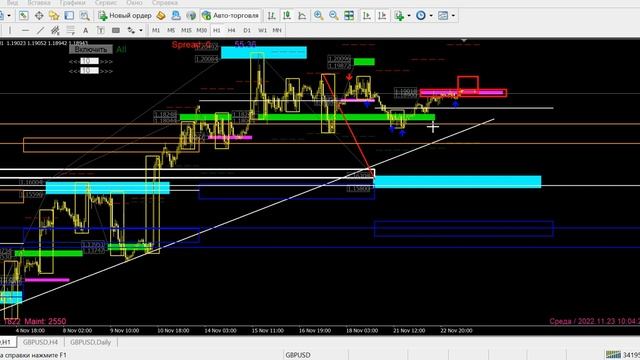Toggle chart shift icon

point(382,16)
